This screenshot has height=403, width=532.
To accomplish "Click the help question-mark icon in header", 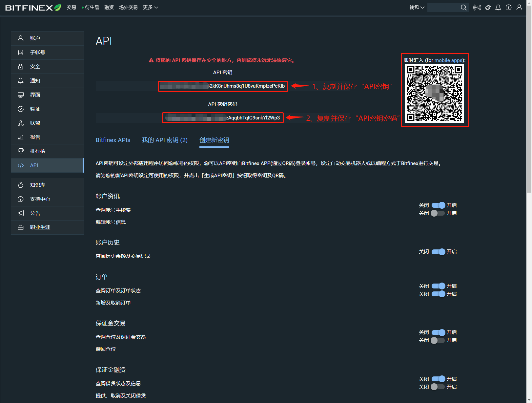I will click(x=509, y=8).
